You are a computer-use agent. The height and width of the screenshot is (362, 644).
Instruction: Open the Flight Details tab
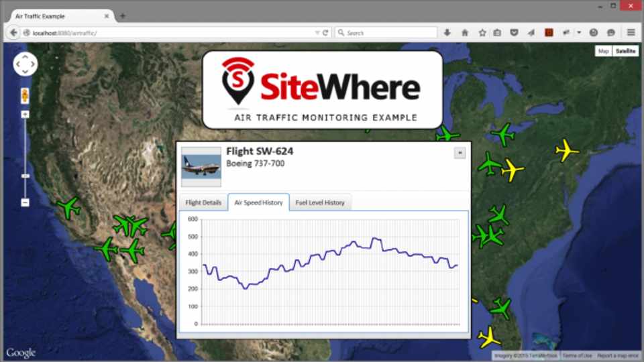(x=203, y=202)
